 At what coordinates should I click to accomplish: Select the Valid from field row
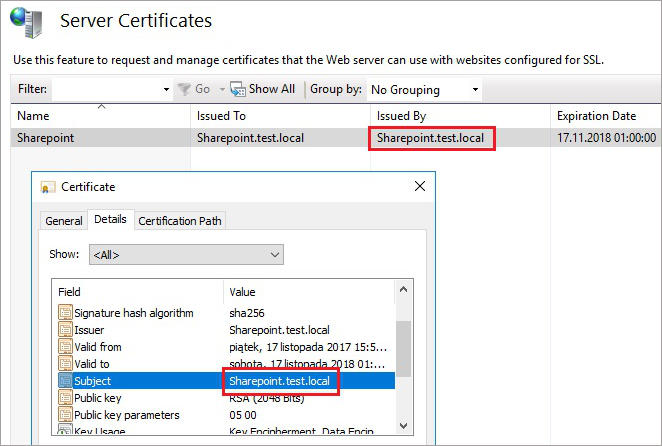coord(224,347)
